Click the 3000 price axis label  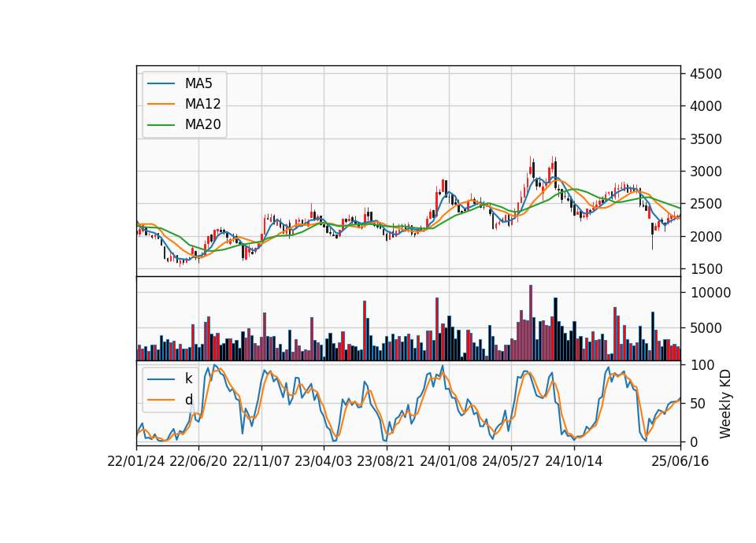706,172
